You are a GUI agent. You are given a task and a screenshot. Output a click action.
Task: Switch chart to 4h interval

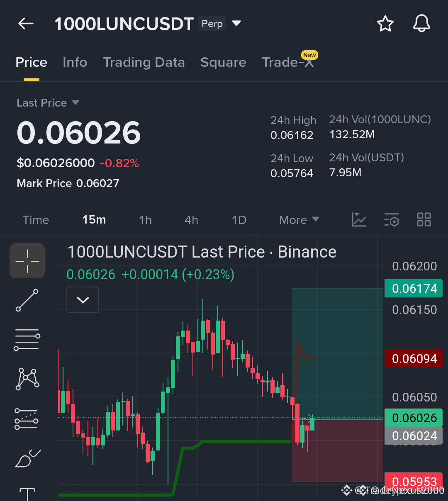191,220
